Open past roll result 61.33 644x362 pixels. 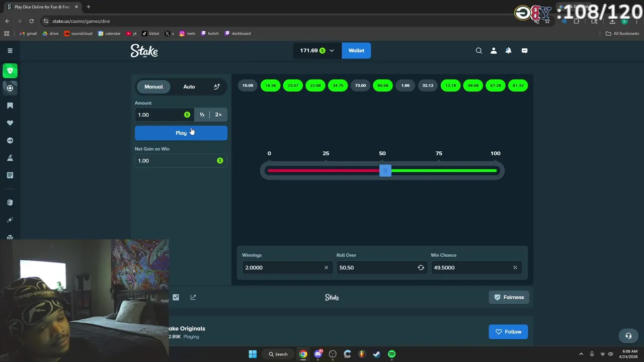(518, 85)
